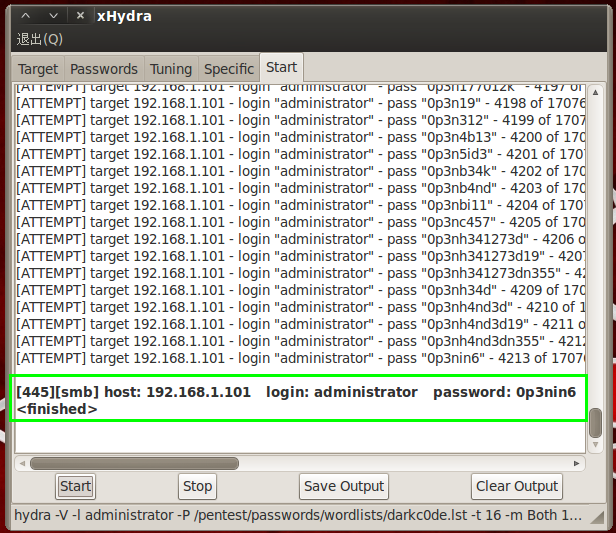Click Clear Output button
The image size is (616, 533).
coord(517,486)
